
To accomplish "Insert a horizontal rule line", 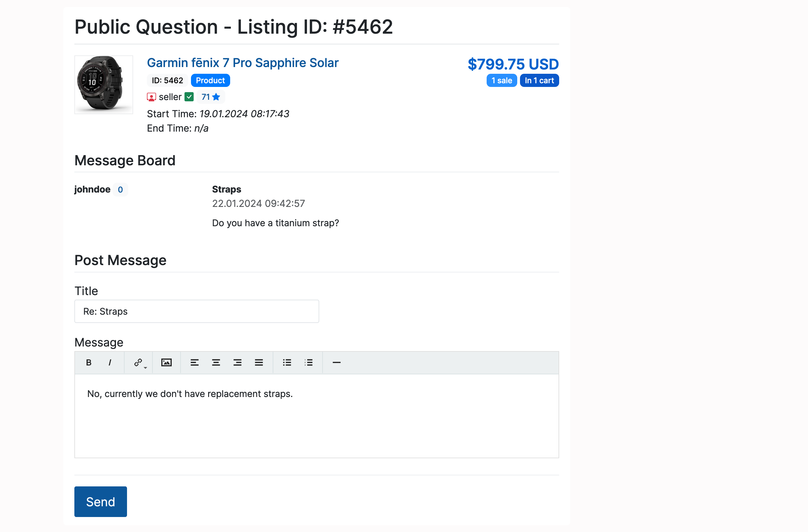I will 336,363.
